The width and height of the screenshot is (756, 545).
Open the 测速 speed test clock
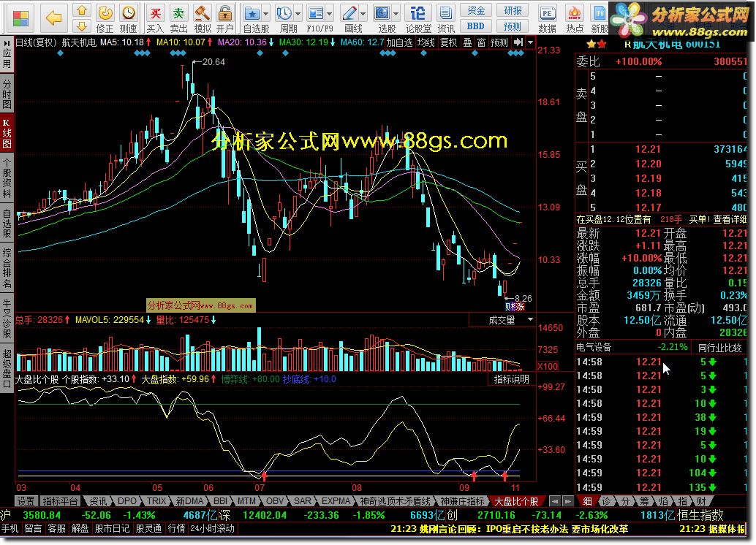128,18
